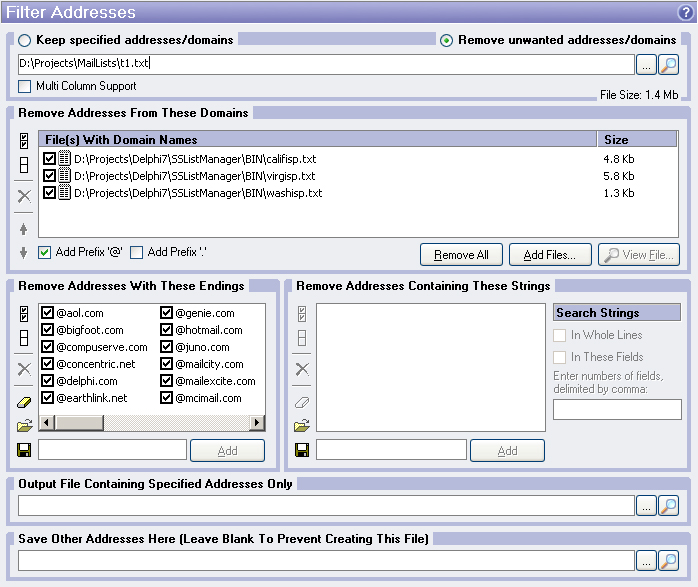The height and width of the screenshot is (587, 698).
Task: Click the help question mark icon
Action: [685, 13]
